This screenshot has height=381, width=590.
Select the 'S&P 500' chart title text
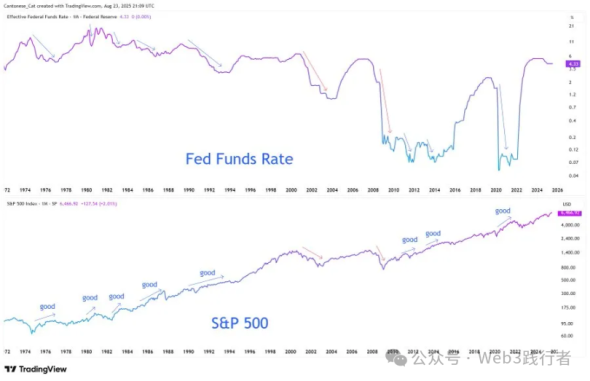(240, 323)
